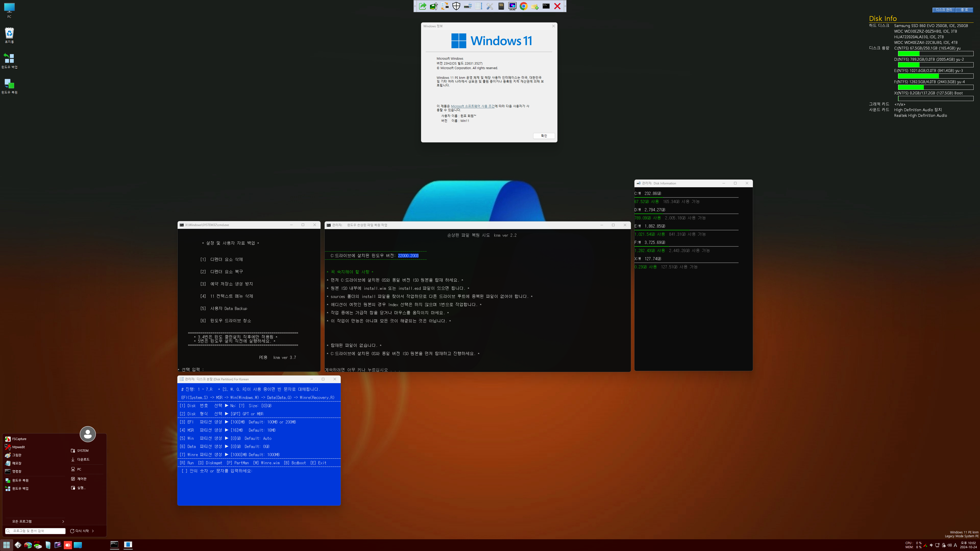Click the clock showing 오후 10:02 on taskbar
The image size is (980, 551).
[x=968, y=543]
